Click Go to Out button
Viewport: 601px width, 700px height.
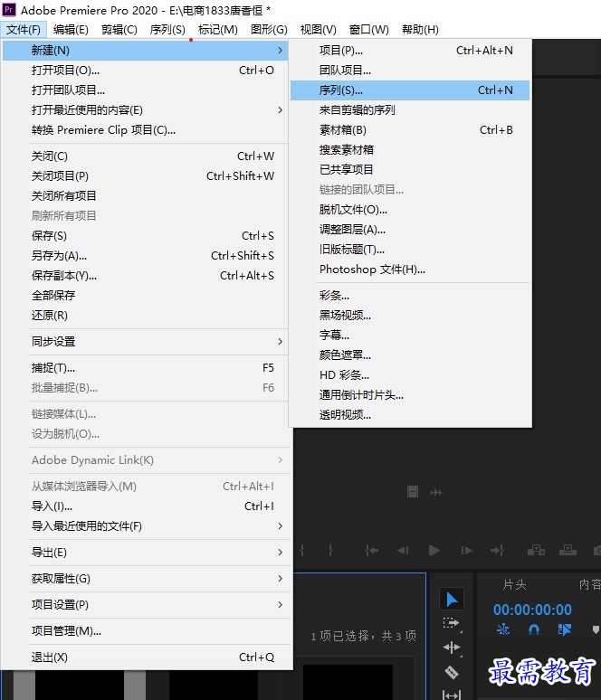pyautogui.click(x=497, y=551)
